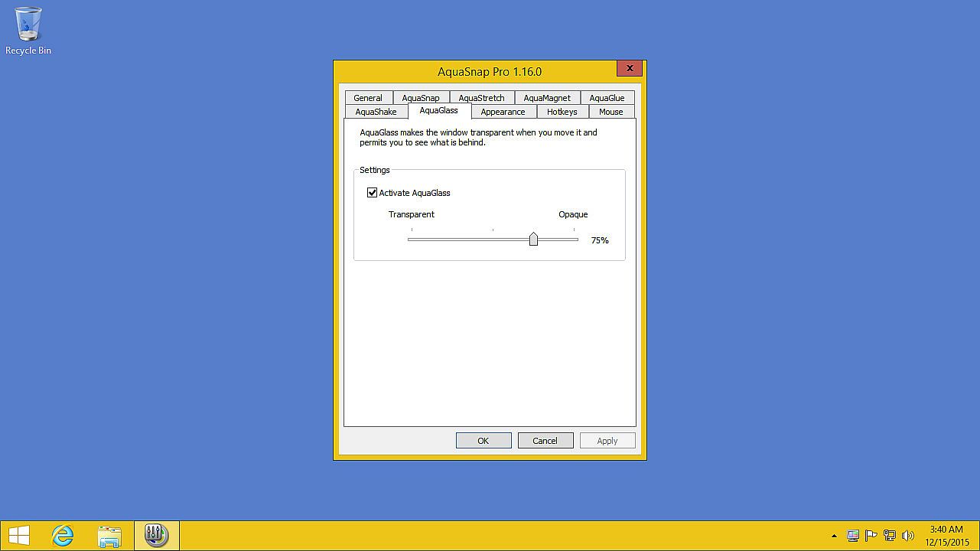
Task: Close the AquaSnap Pro dialog
Action: point(630,68)
